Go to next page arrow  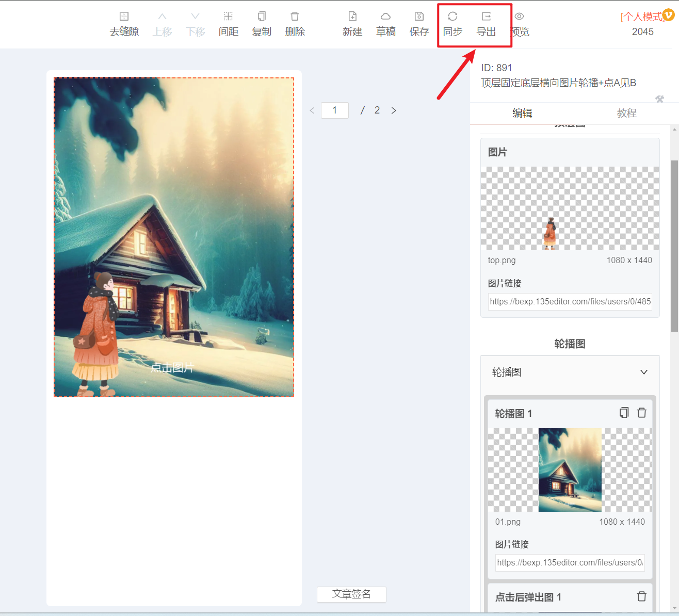pyautogui.click(x=394, y=110)
